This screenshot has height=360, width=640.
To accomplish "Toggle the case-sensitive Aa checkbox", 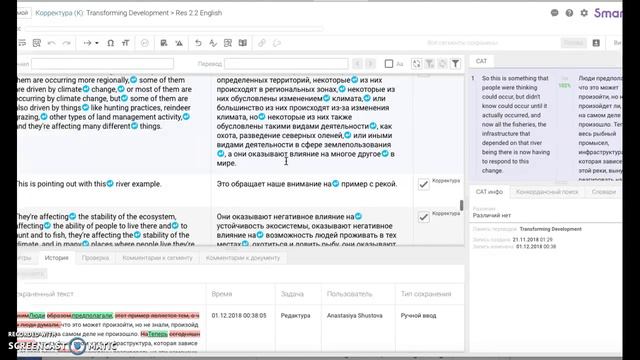I will 389,64.
